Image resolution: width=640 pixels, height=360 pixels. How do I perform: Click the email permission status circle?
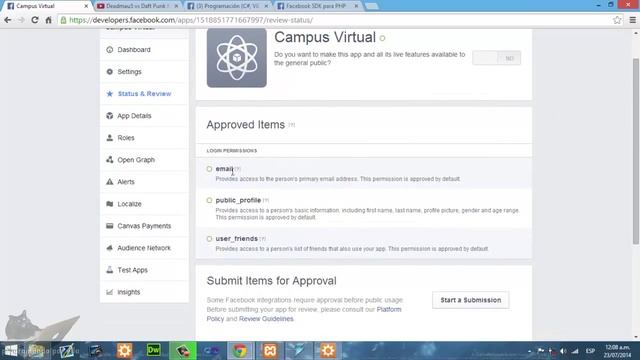click(x=209, y=169)
